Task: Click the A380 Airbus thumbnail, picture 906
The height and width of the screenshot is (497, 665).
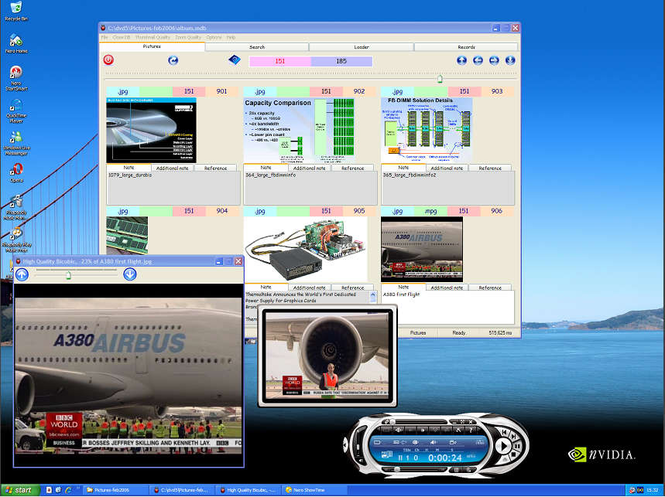Action: (422, 249)
